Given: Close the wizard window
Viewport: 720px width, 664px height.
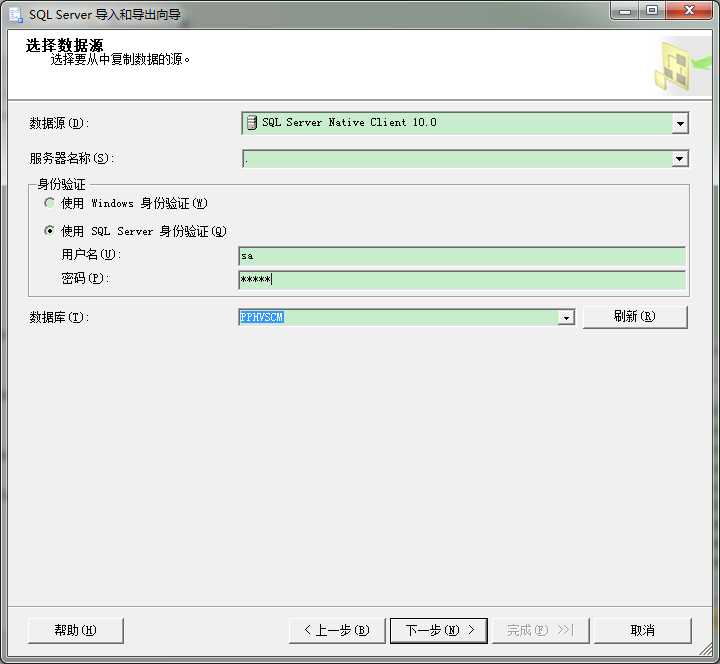Looking at the screenshot, I should (x=689, y=11).
